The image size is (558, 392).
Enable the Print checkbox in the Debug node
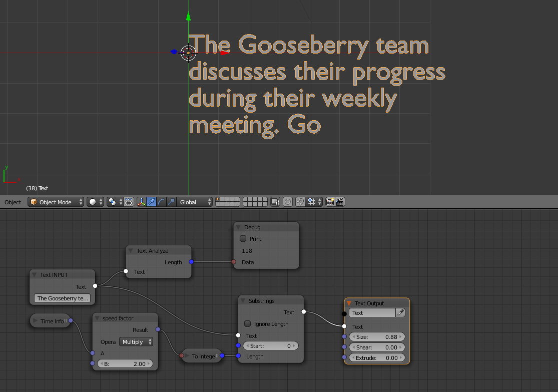tap(243, 238)
